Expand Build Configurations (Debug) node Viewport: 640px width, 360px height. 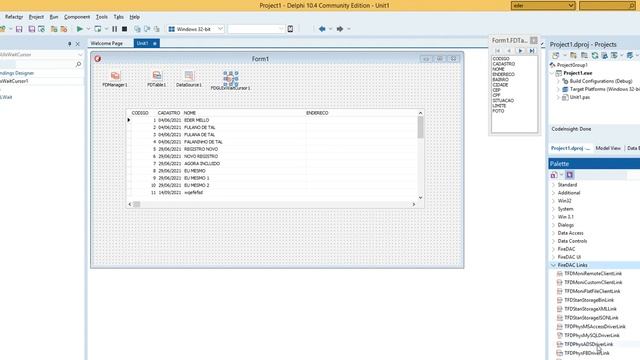(x=558, y=81)
